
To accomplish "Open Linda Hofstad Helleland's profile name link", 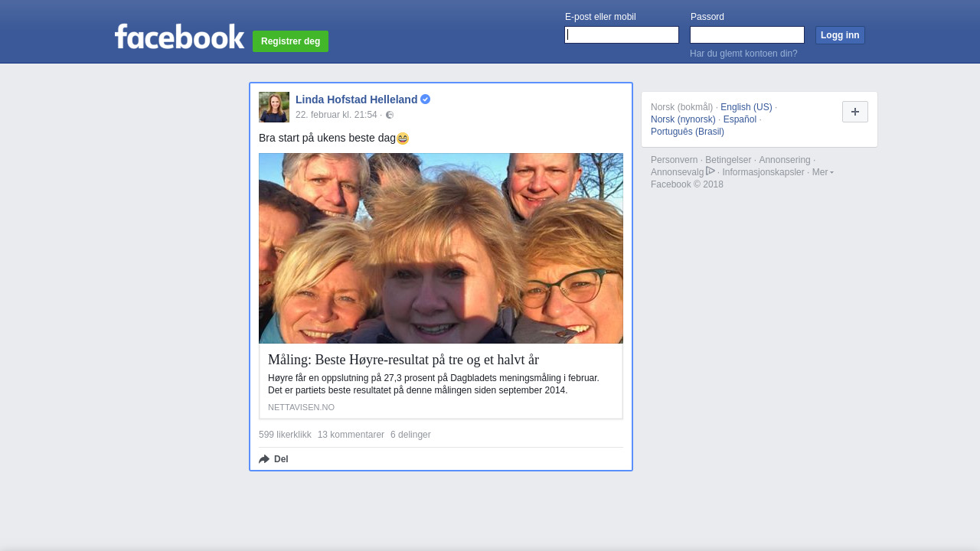I will [x=356, y=99].
